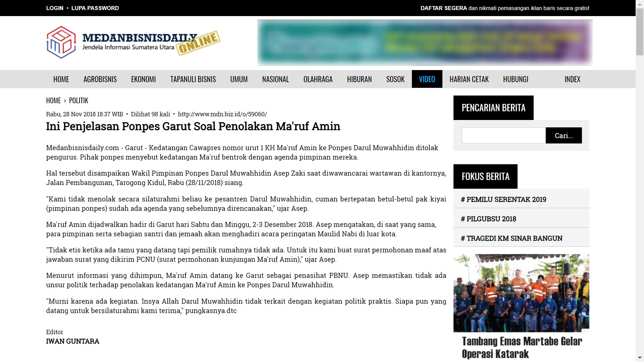The image size is (644, 362).
Task: Click the top banner advertisement
Action: pyautogui.click(x=425, y=43)
